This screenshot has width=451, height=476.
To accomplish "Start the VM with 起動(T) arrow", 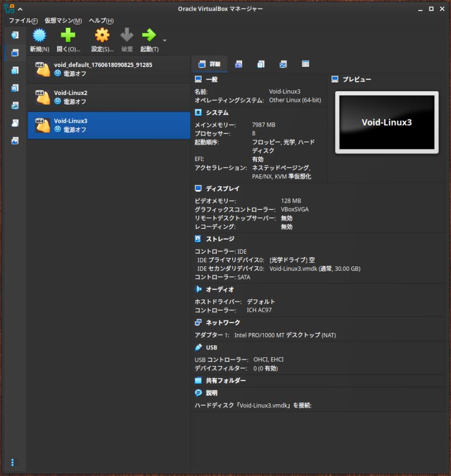I will pyautogui.click(x=149, y=40).
